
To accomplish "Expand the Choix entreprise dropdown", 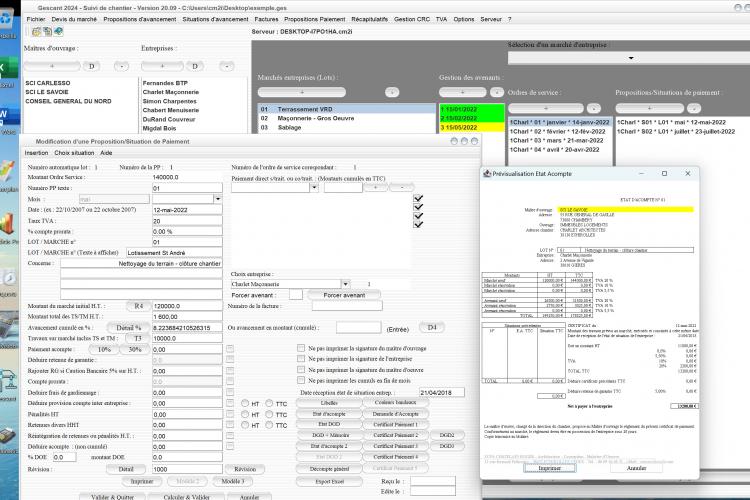I will coord(346,284).
